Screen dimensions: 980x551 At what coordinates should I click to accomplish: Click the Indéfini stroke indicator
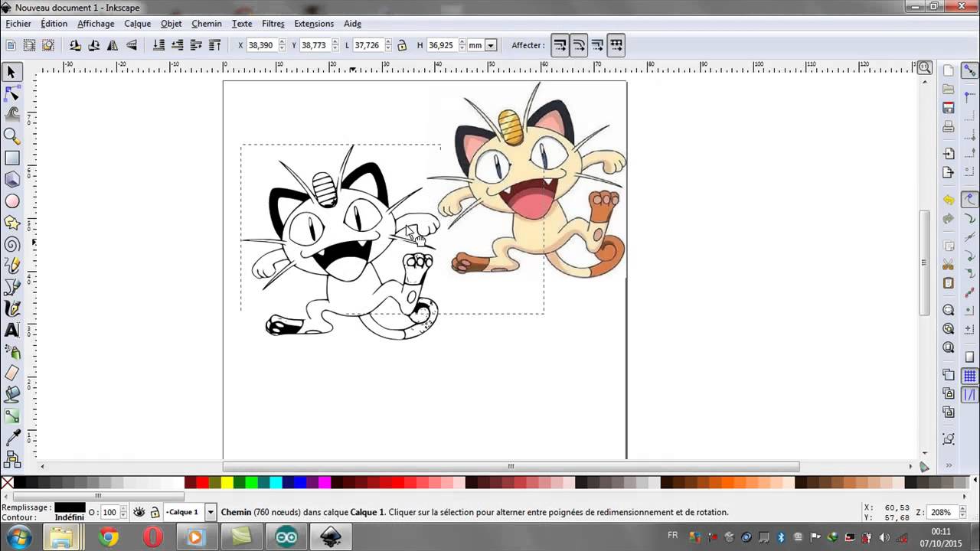point(70,517)
